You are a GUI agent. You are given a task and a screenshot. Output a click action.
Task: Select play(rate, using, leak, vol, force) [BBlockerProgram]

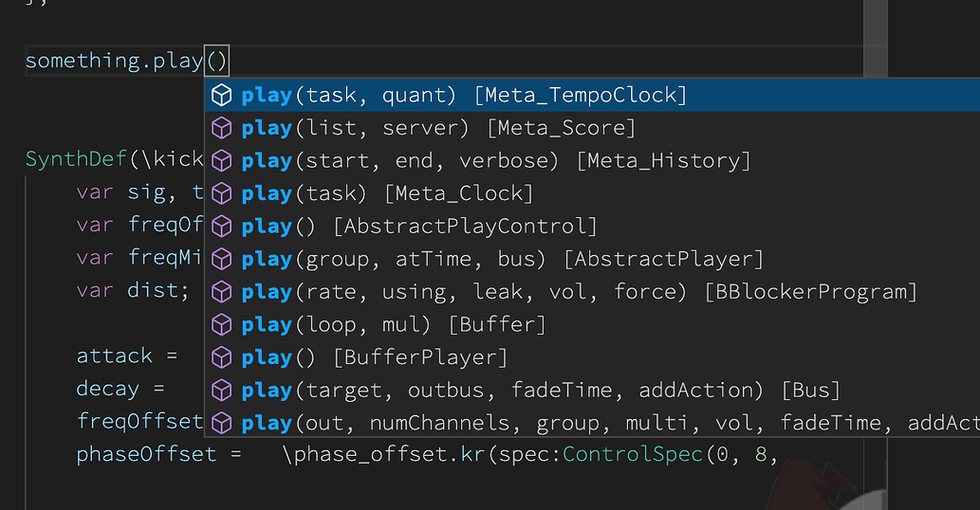pyautogui.click(x=593, y=292)
